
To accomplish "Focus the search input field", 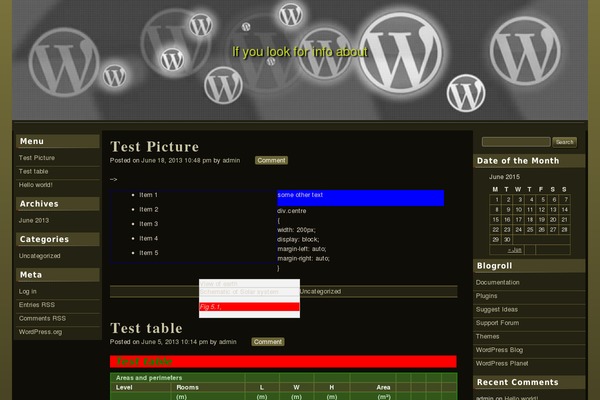I will 516,142.
